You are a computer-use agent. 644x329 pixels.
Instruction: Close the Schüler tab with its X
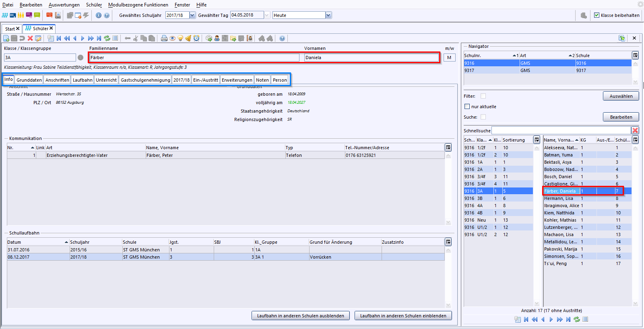point(51,29)
